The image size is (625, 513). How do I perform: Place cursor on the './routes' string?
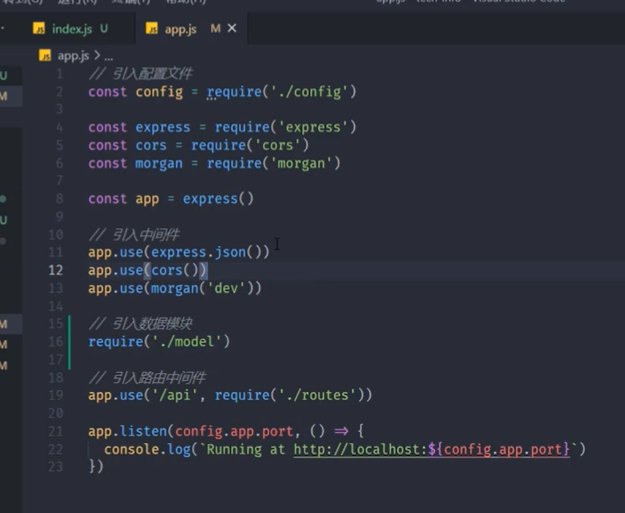(x=317, y=395)
